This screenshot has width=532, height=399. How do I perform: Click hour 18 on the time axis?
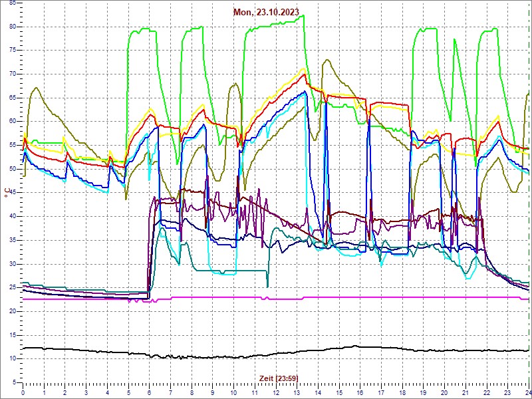402,392
